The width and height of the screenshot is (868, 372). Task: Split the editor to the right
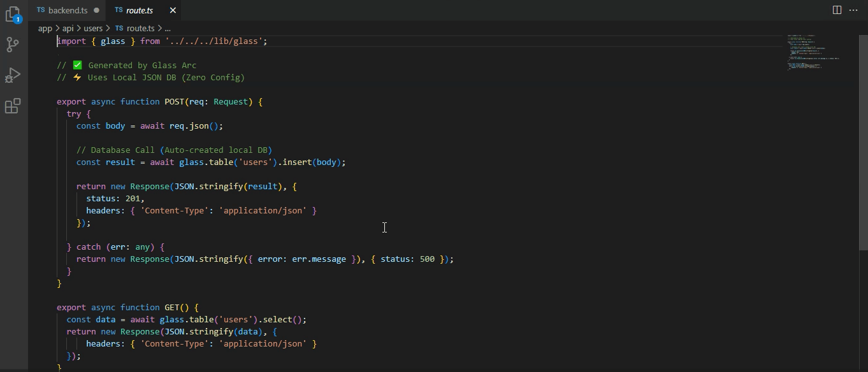[x=837, y=10]
